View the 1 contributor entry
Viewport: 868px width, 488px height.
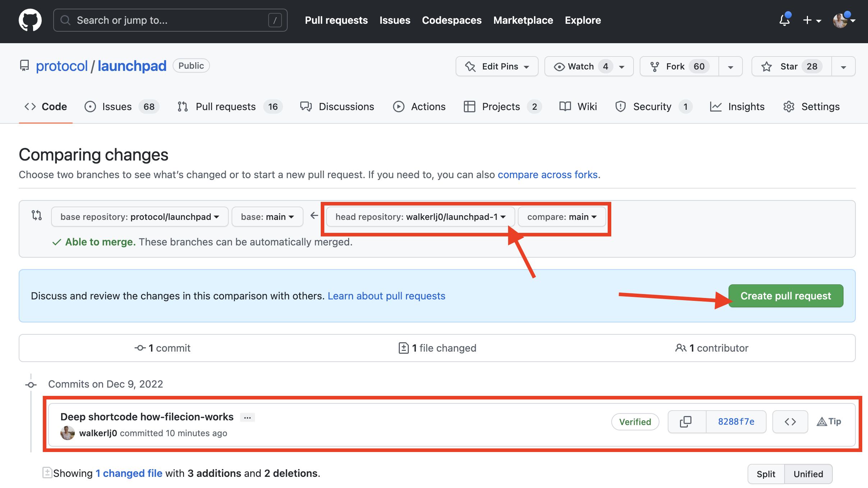click(x=712, y=348)
